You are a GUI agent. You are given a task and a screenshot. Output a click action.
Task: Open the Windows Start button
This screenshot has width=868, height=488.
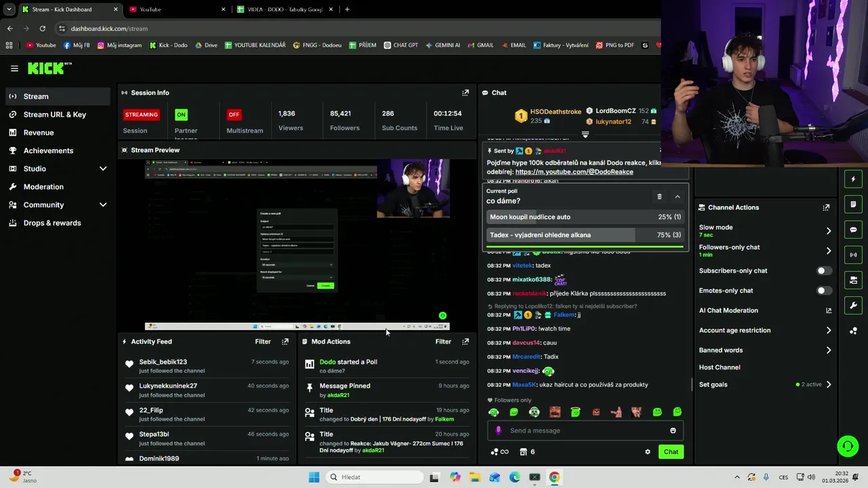tap(313, 477)
